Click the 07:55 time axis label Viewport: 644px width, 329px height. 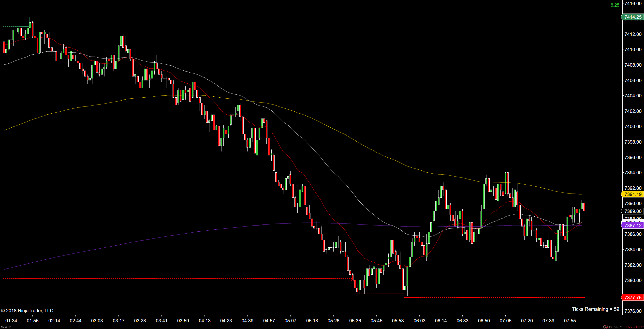(570, 321)
